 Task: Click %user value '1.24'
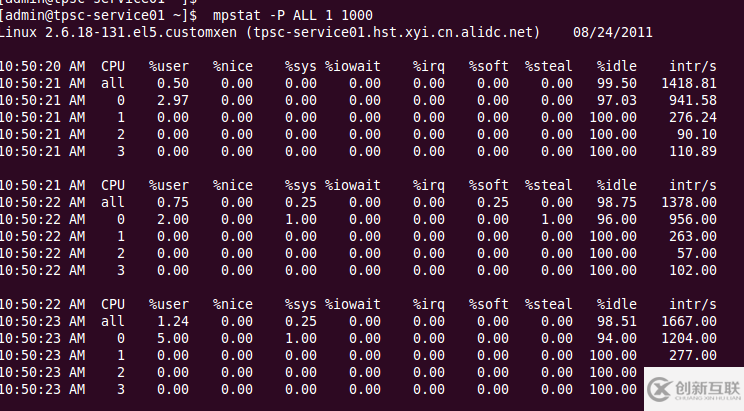pyautogui.click(x=173, y=322)
